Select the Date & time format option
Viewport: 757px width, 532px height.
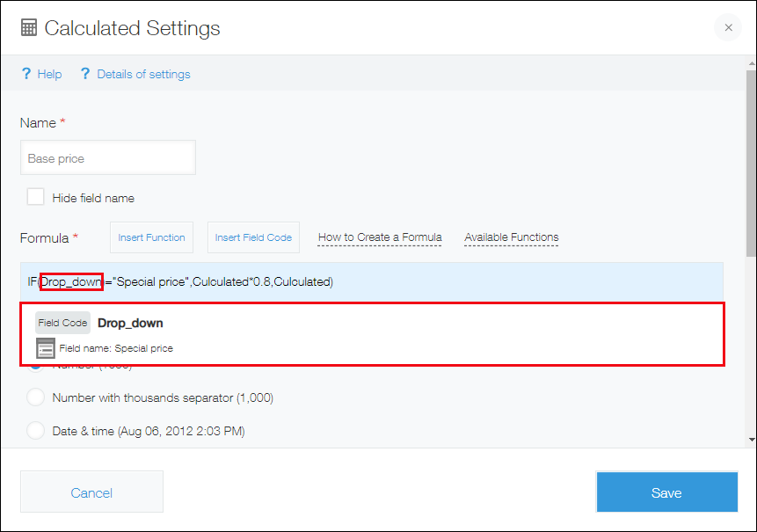[35, 431]
